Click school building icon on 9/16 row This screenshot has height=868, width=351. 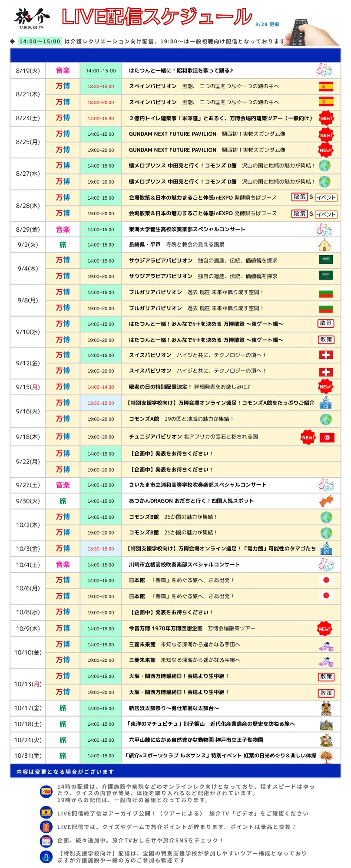click(325, 403)
